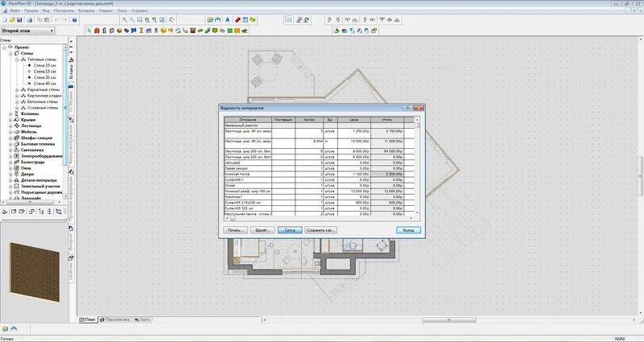Open the floor selector dropdown Второй этаж
Image resolution: width=644 pixels, height=342 pixels.
28,31
